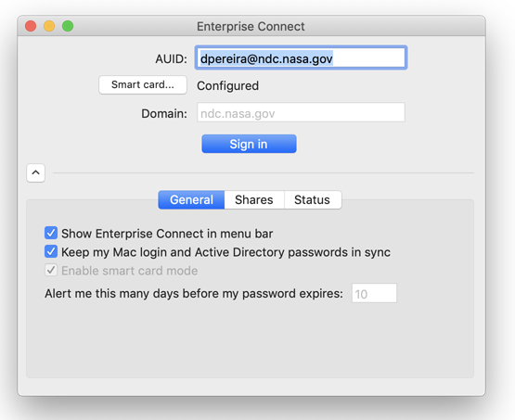
Task: Click the Alert me this many days label
Action: [194, 293]
